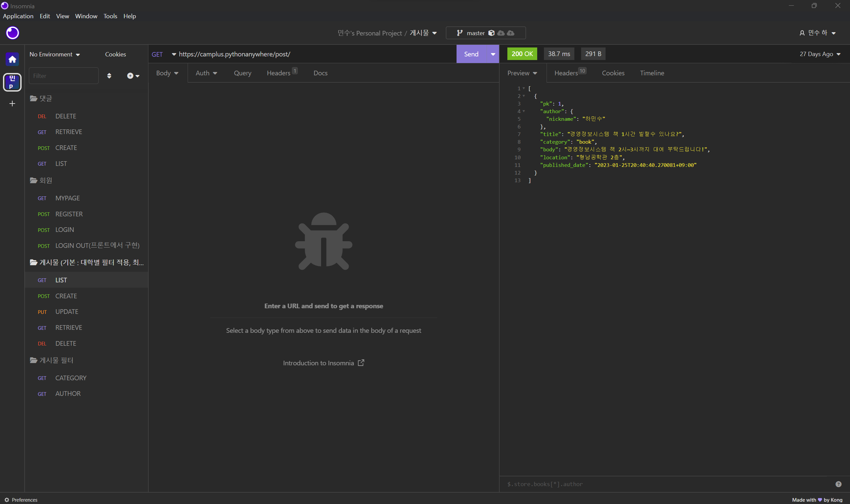Image resolution: width=850 pixels, height=504 pixels.
Task: Click the 200 OK status tag
Action: pos(522,54)
